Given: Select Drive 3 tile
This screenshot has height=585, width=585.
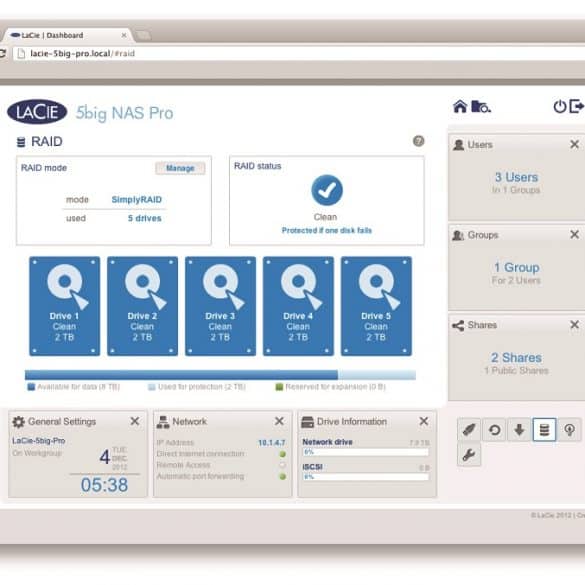Looking at the screenshot, I should 220,306.
